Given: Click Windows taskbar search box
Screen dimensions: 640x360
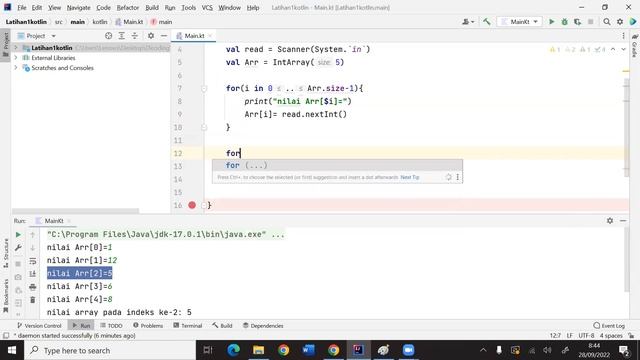Looking at the screenshot, I should [x=110, y=350].
